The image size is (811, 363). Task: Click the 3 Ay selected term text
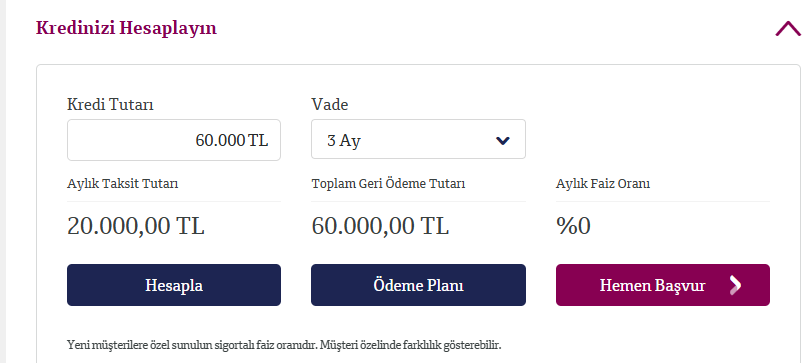[x=343, y=141]
